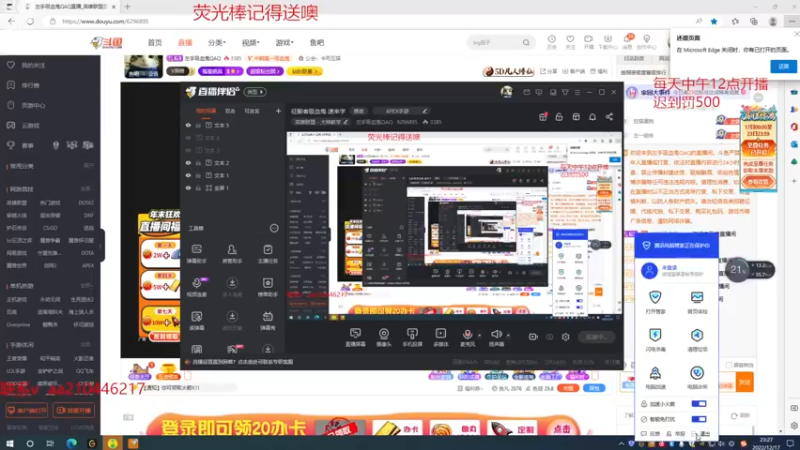Click 反馈 in PC Manager popup
Viewport: 800px width, 450px height.
[651, 434]
